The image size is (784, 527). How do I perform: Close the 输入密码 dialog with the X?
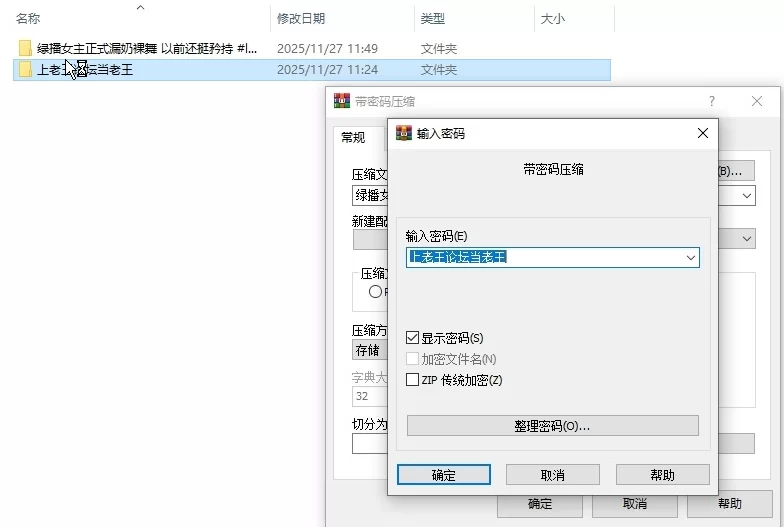coord(702,133)
